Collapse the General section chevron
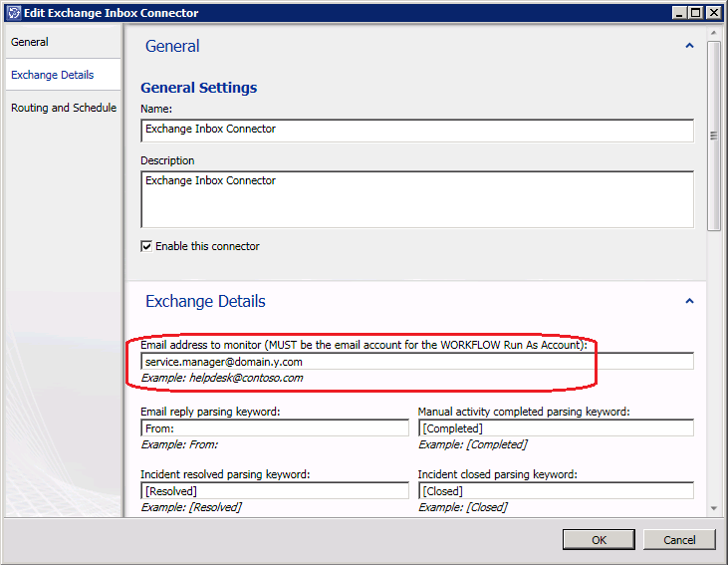 (x=688, y=46)
